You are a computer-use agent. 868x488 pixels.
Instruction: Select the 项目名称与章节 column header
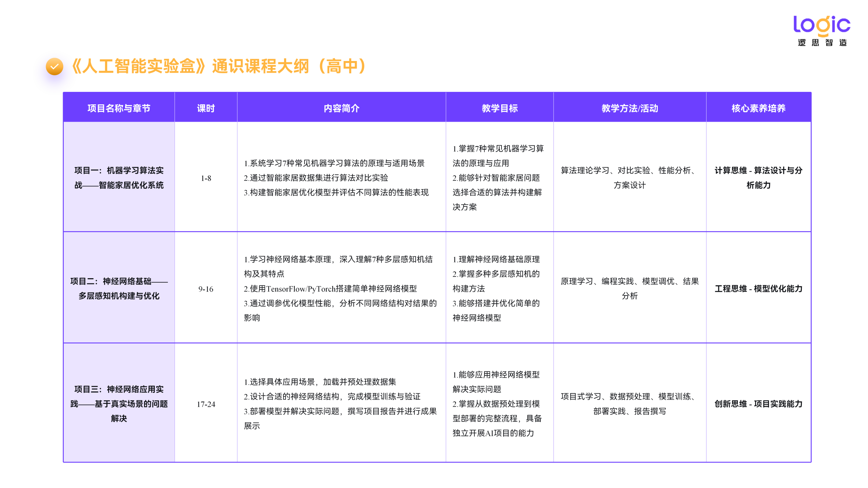[x=119, y=108]
